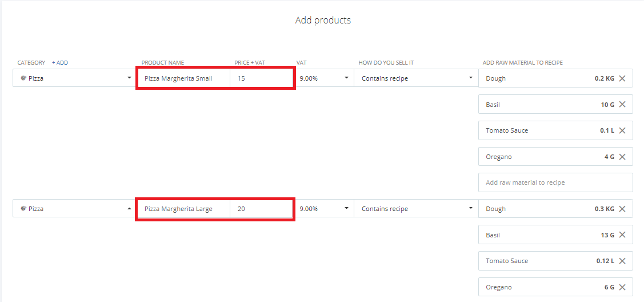Select the 'Tomato Sauce' name at 0.12 L

click(507, 261)
